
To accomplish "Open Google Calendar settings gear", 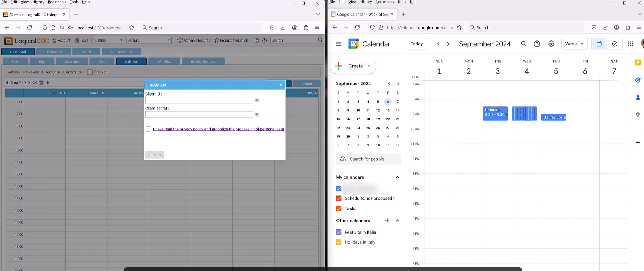I will tap(551, 44).
